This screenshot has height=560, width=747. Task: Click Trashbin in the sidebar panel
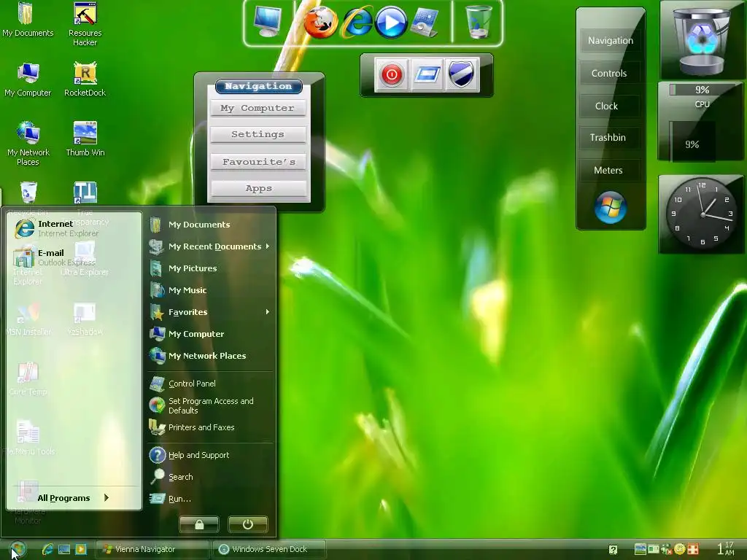pos(610,138)
